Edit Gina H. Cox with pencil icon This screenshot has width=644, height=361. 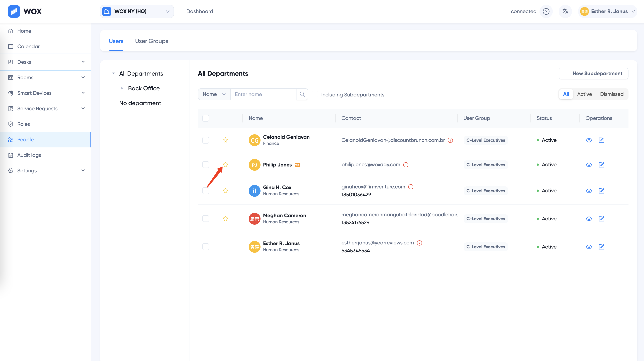point(602,191)
